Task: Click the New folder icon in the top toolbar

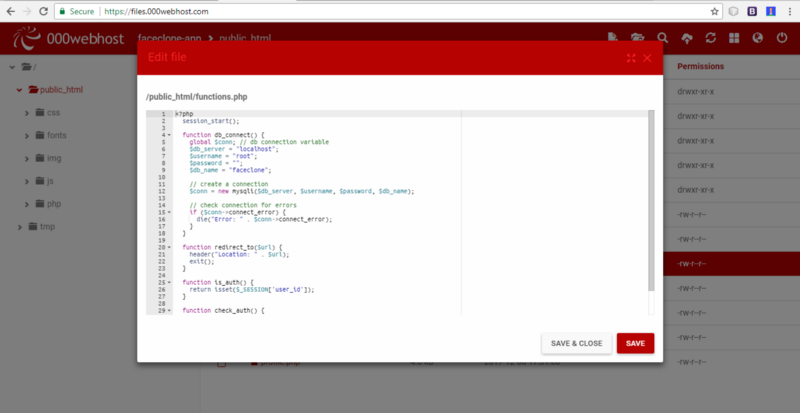Action: click(x=637, y=38)
